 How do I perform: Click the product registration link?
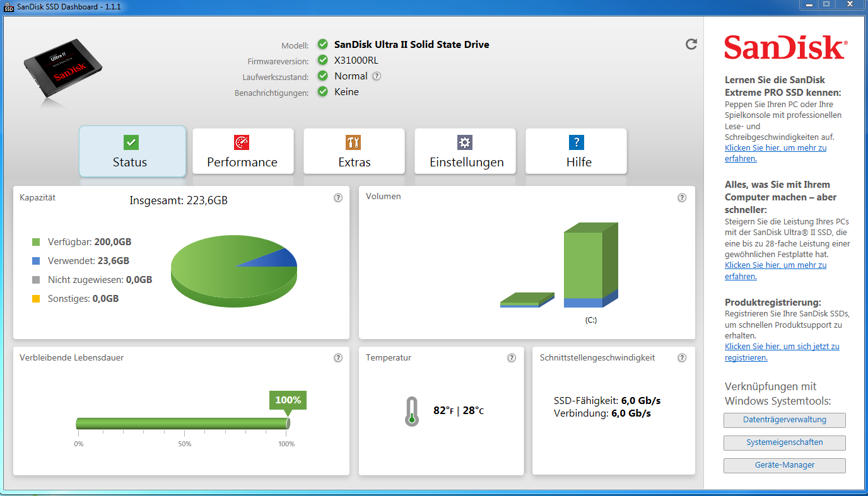[x=782, y=352]
